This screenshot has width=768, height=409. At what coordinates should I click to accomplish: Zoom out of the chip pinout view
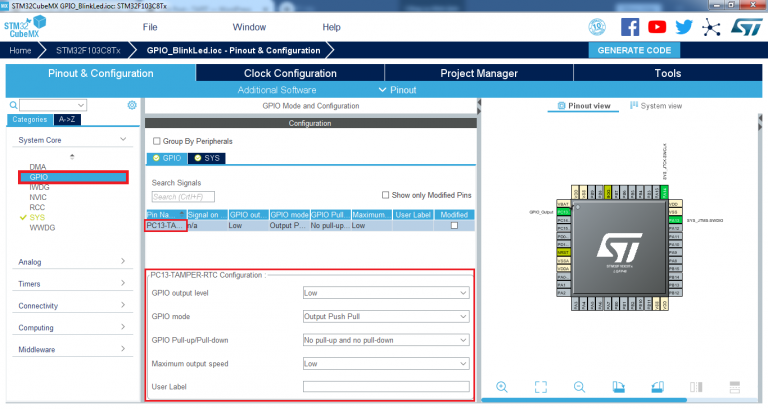coord(579,386)
